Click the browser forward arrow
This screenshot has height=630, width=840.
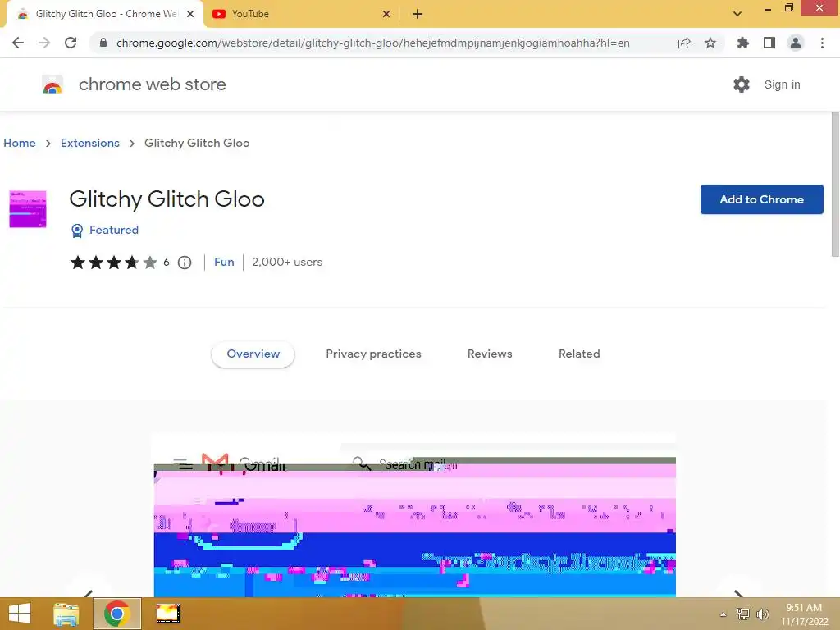[x=44, y=43]
